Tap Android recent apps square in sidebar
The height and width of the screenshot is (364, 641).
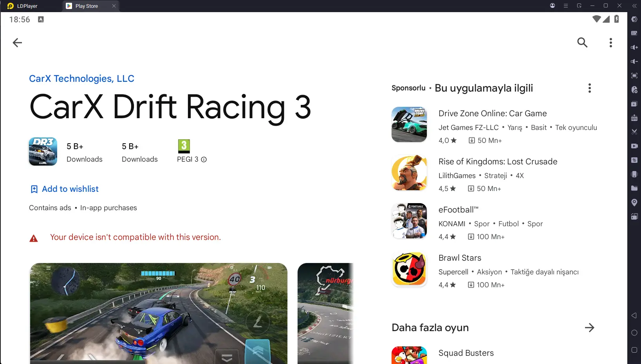(x=634, y=350)
